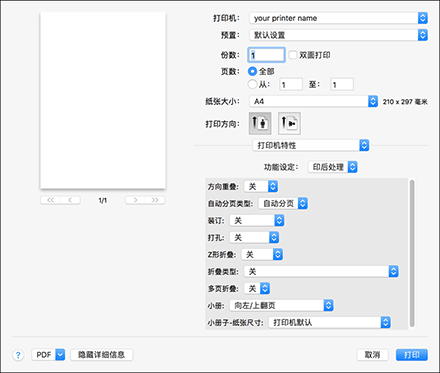Open the 装订 staple dropdown
Image resolution: width=440 pixels, height=373 pixels.
257,220
